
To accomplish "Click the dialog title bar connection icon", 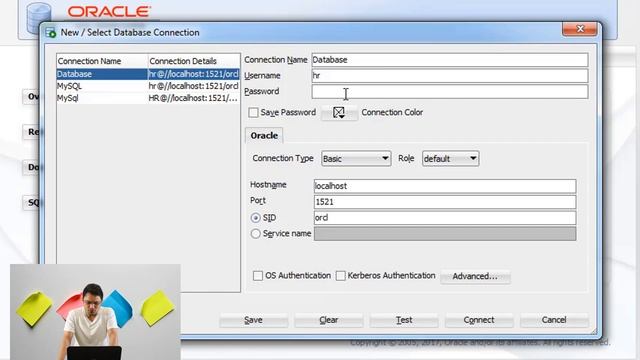I will (x=51, y=33).
